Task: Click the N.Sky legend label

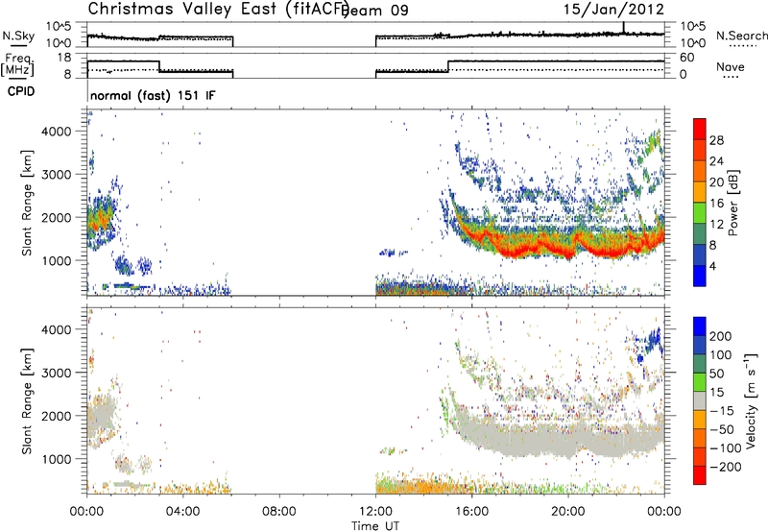Action: coord(18,36)
